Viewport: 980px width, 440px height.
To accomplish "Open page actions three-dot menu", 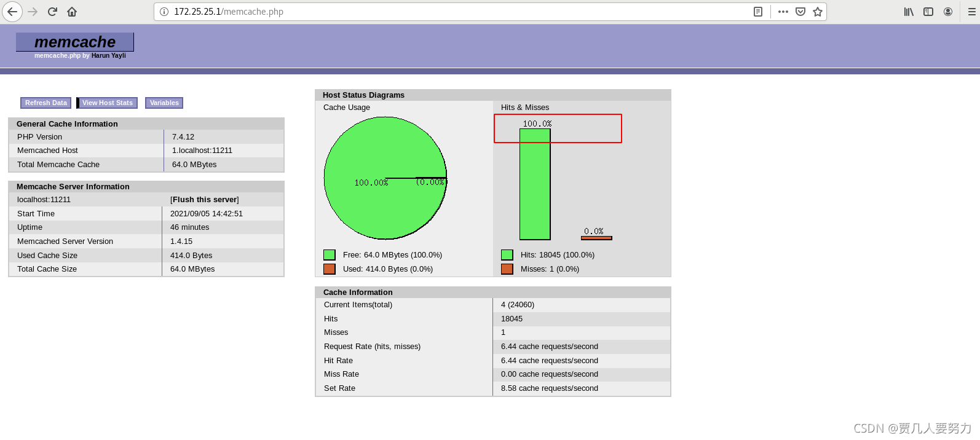I will [x=783, y=12].
